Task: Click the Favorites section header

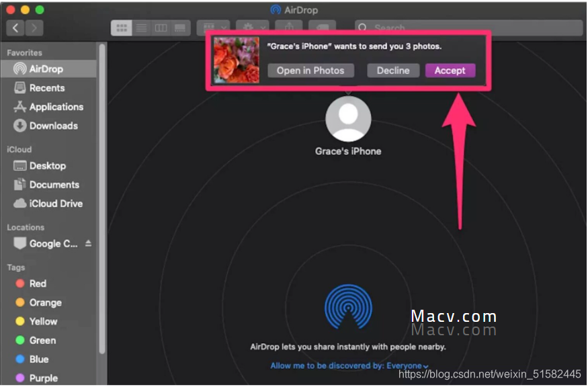Action: tap(24, 53)
